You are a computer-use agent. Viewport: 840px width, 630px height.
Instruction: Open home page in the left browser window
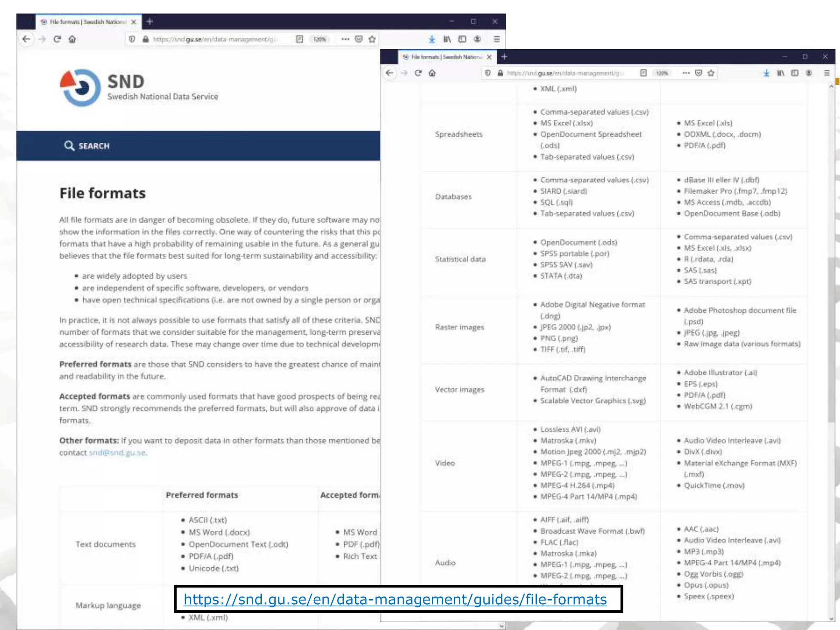[x=72, y=39]
